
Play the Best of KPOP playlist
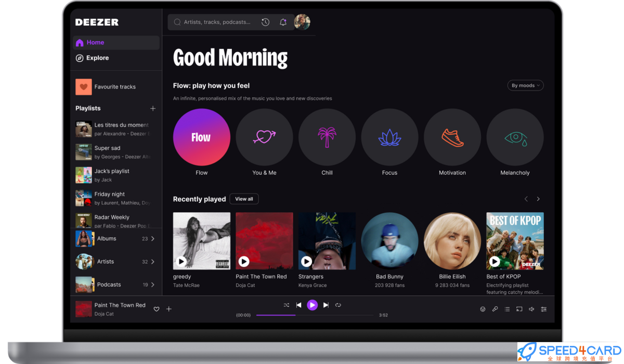point(495,262)
